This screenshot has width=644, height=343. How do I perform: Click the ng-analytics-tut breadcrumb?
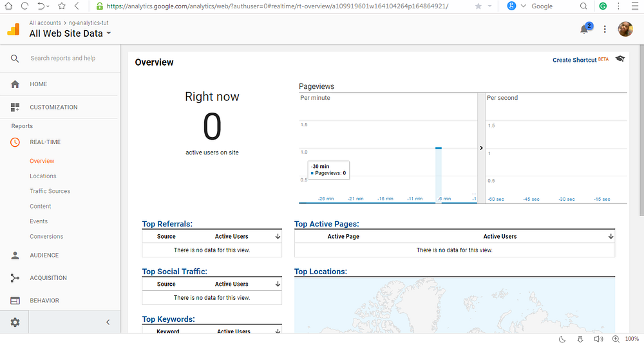[89, 23]
